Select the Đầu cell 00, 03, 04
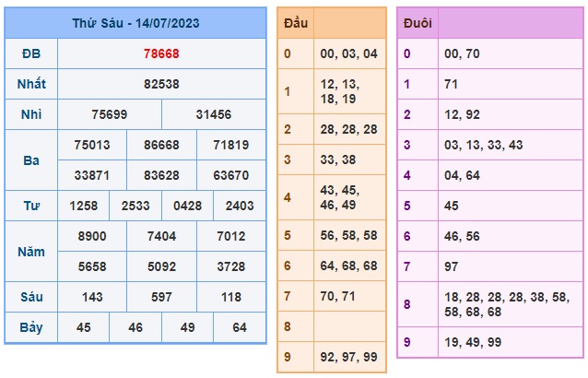The image size is (588, 378). click(x=348, y=53)
